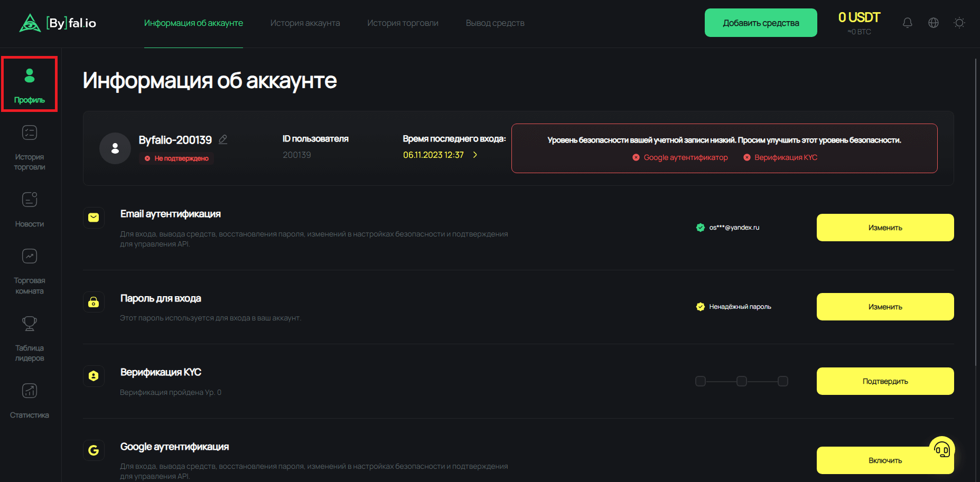Image resolution: width=980 pixels, height=482 pixels.
Task: Click the notifications bell icon
Action: (907, 23)
